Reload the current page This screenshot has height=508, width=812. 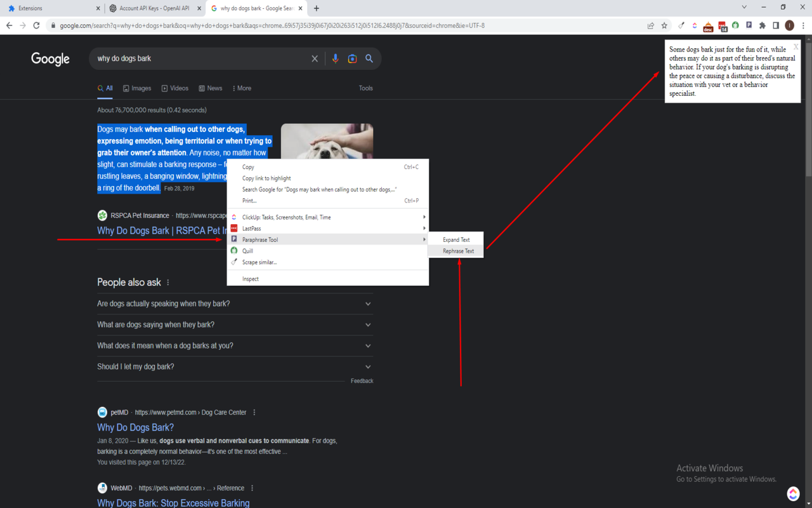(x=36, y=25)
